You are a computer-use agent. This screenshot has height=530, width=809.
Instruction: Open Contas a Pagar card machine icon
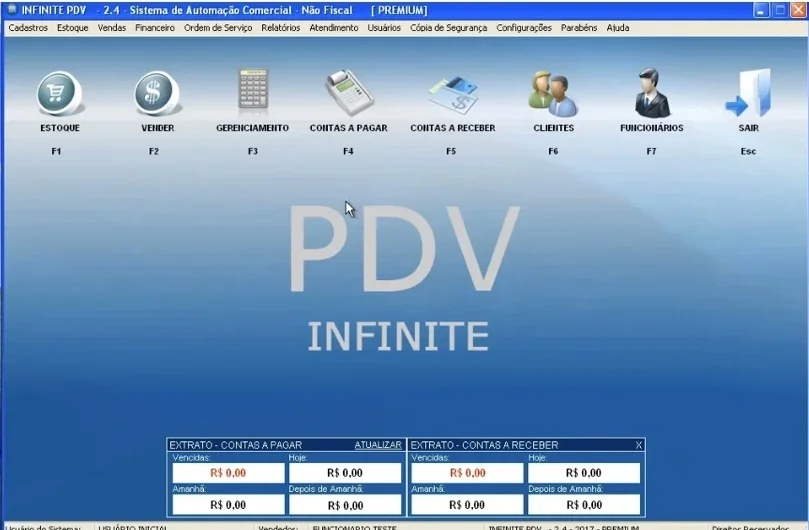[x=349, y=93]
